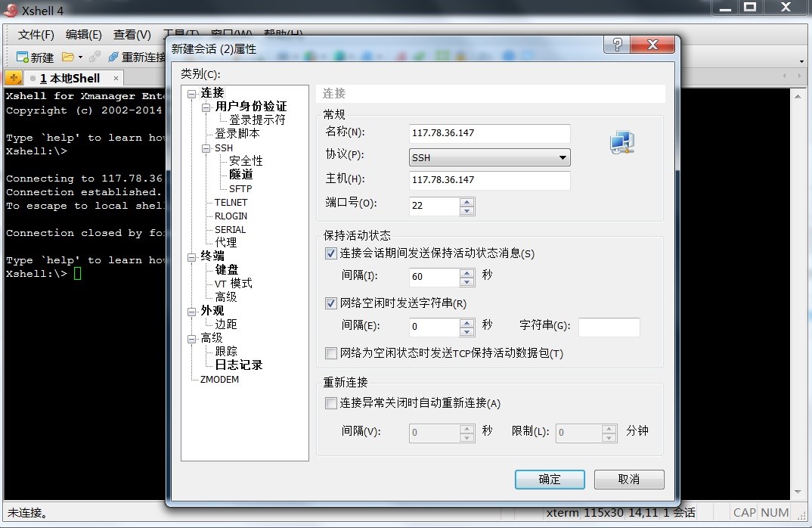The width and height of the screenshot is (812, 528).
Task: Open the 协议 SSH protocol dropdown
Action: (489, 157)
